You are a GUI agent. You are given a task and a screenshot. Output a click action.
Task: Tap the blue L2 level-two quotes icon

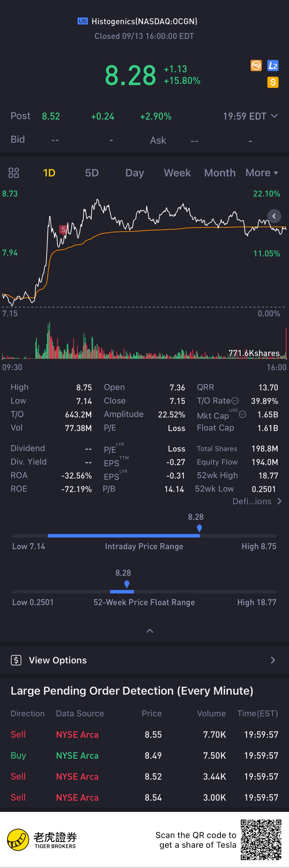click(x=273, y=65)
